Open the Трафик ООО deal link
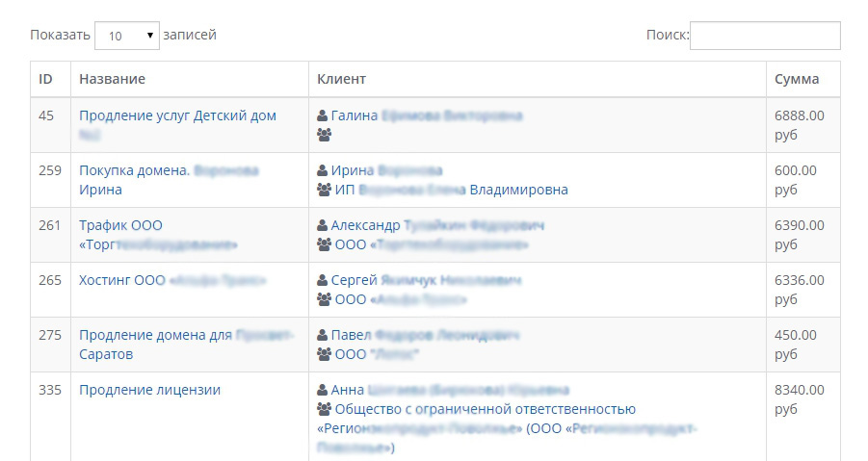The width and height of the screenshot is (868, 461). coord(120,225)
